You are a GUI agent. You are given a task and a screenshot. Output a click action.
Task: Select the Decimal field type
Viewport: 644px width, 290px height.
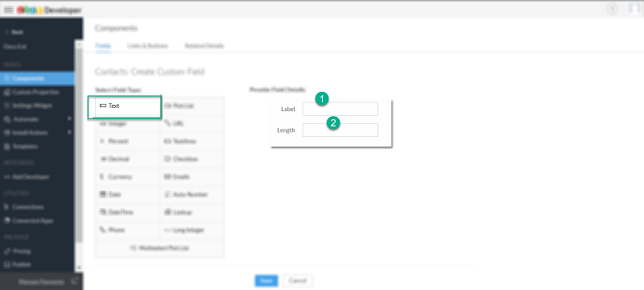click(x=128, y=159)
